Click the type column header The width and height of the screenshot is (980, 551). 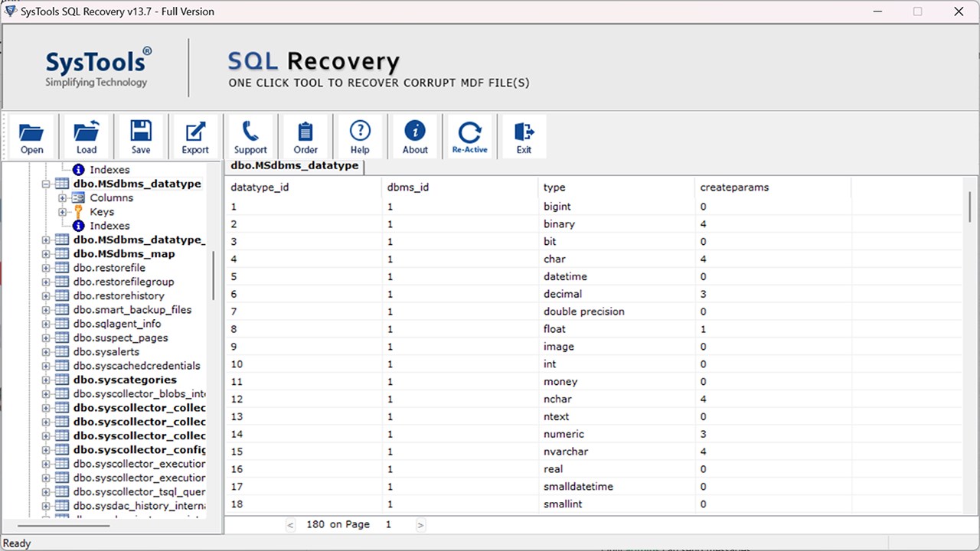[x=616, y=187]
